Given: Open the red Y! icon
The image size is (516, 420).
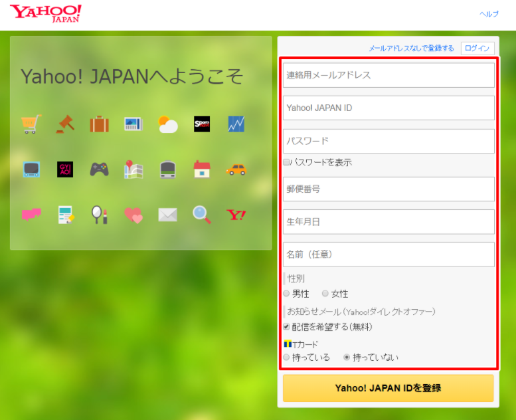Looking at the screenshot, I should pos(236,215).
